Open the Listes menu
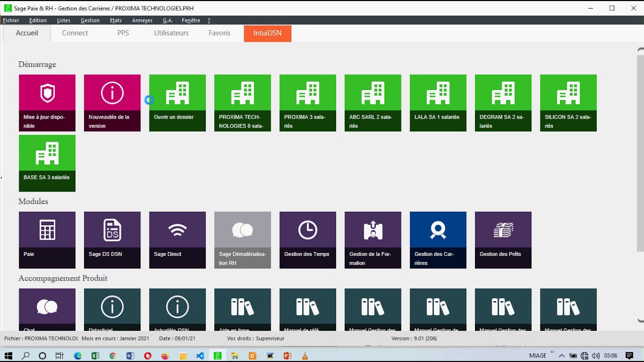 click(63, 21)
